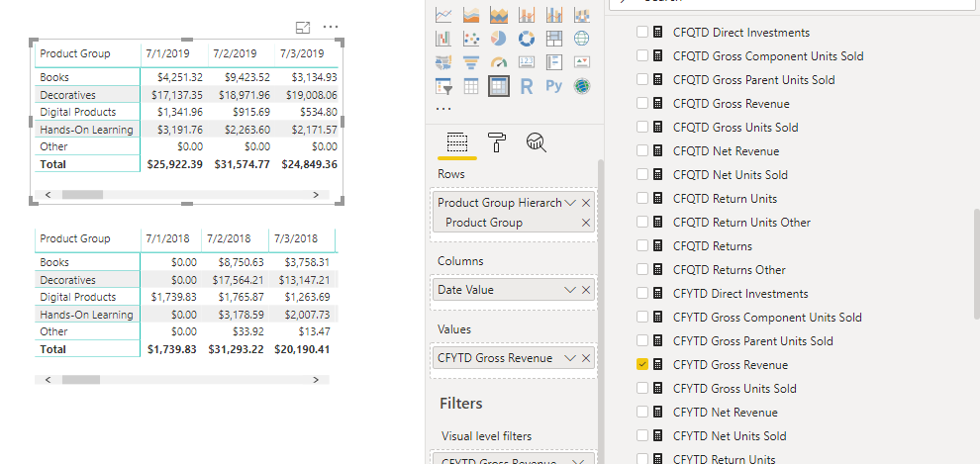Click right scroll arrow under the 2018 matrix
The width and height of the screenshot is (980, 464).
pyautogui.click(x=316, y=380)
